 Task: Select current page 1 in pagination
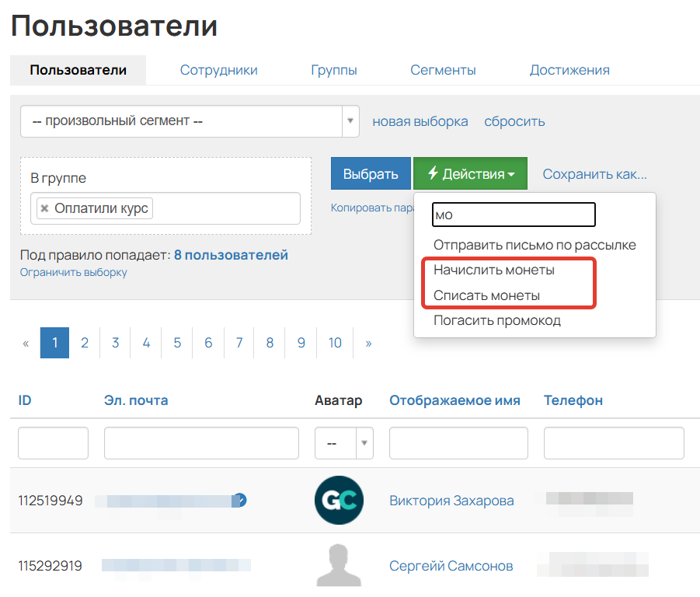click(x=54, y=343)
